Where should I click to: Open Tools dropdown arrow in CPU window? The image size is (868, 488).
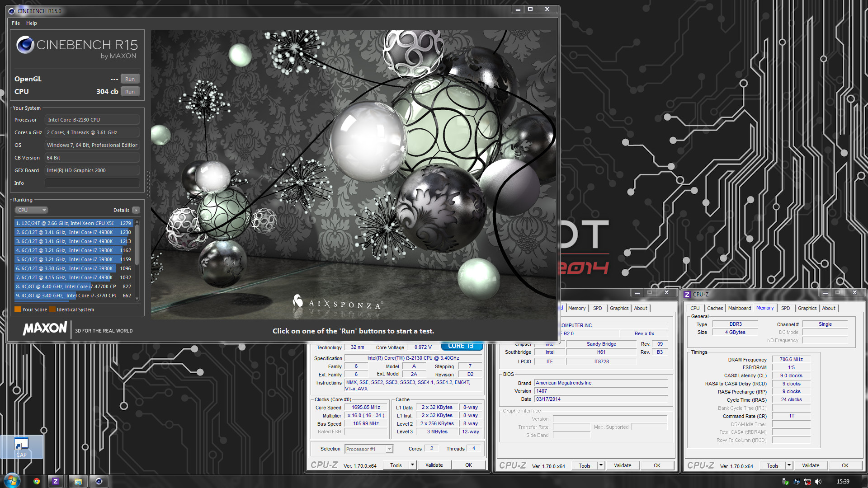tap(412, 465)
